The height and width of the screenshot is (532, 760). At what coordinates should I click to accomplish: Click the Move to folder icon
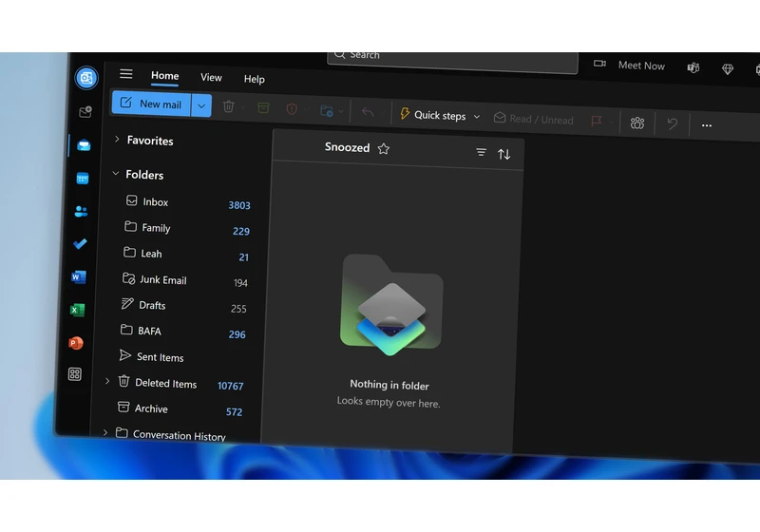point(327,111)
